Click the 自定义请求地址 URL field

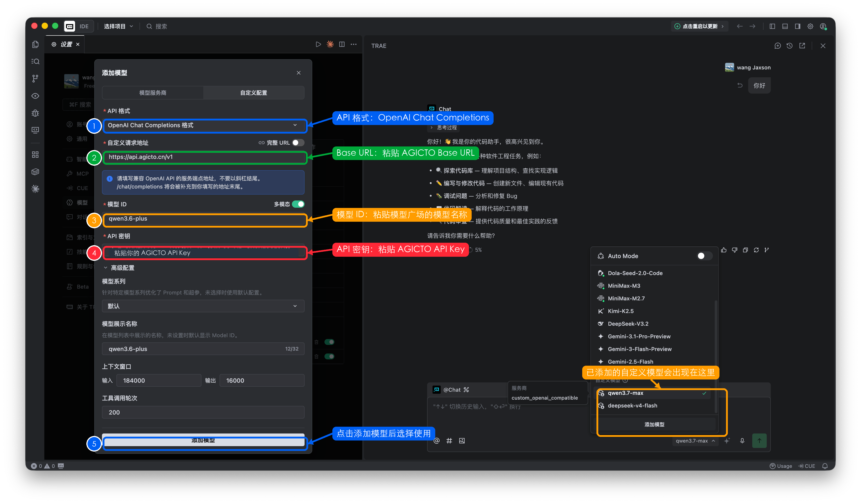coord(203,157)
